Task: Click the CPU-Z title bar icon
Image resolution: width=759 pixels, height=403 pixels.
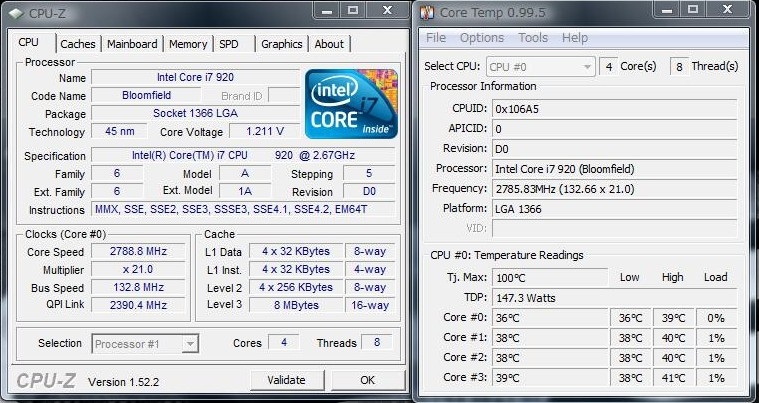Action: (x=15, y=13)
